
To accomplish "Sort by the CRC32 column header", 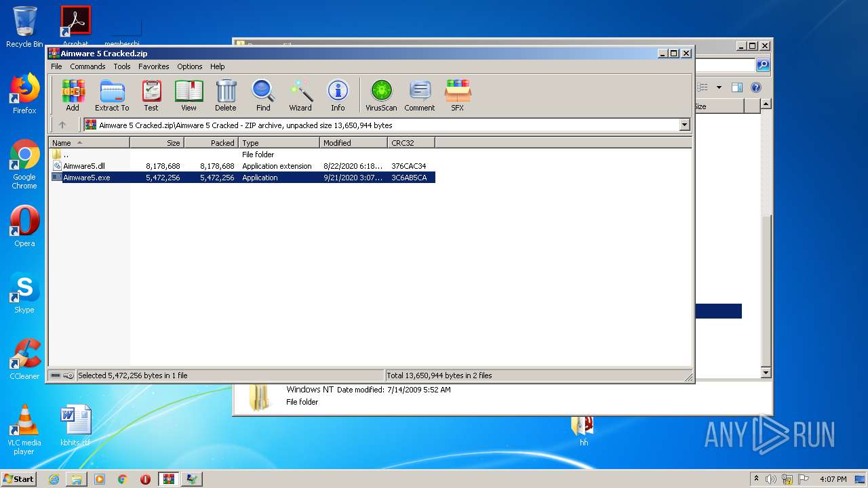I will tap(412, 143).
